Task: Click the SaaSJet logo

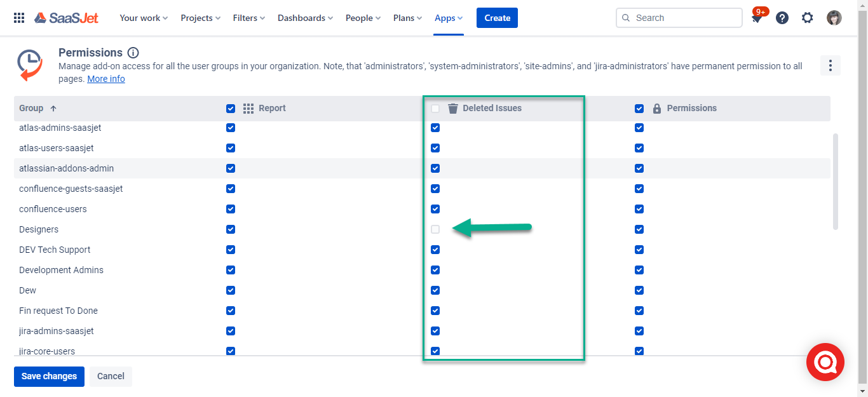Action: (66, 18)
